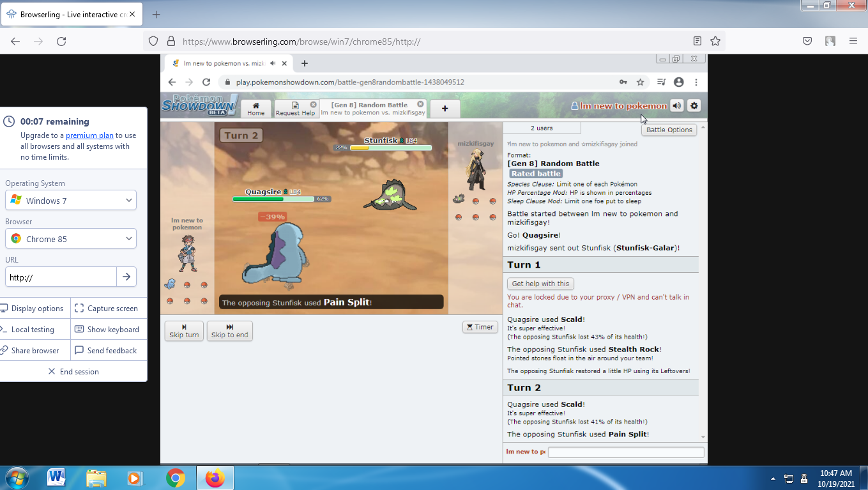Open Operating System Windows 7 dropdown
The image size is (868, 490).
point(71,201)
